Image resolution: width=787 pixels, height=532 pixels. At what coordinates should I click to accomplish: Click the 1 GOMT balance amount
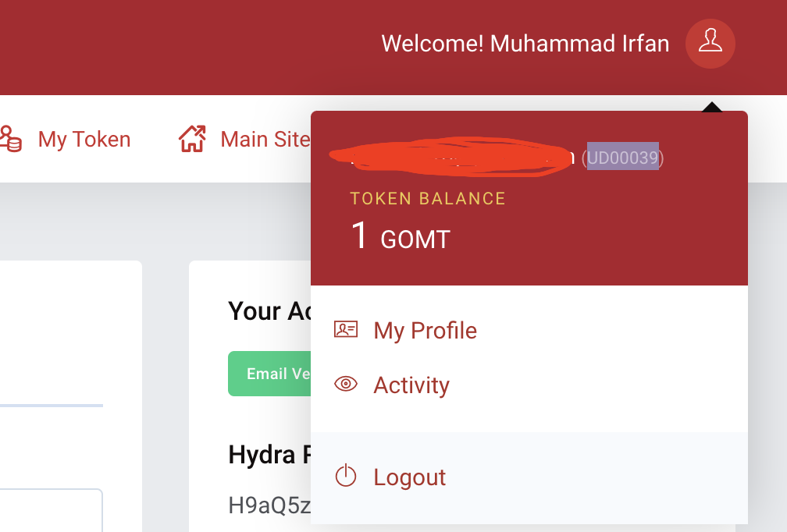pos(401,236)
